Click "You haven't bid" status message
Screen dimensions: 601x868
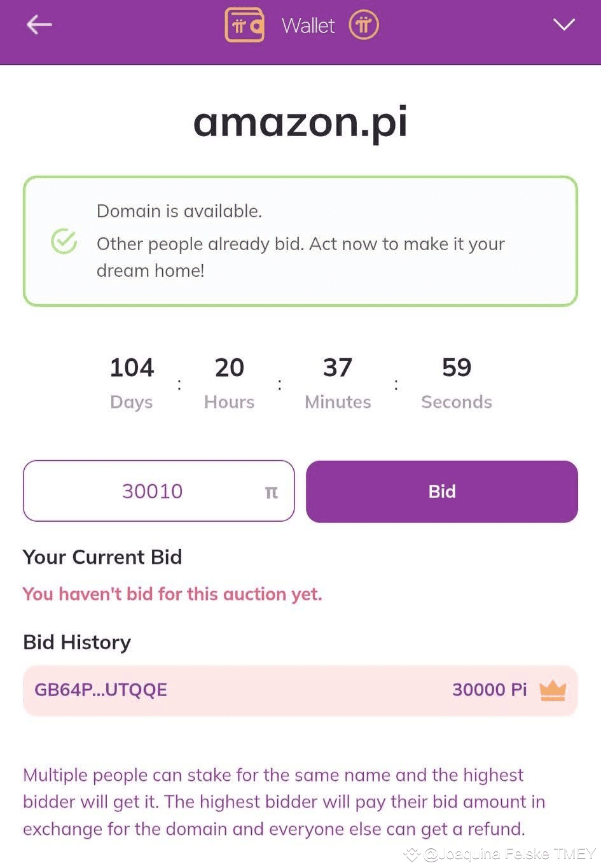(x=172, y=594)
